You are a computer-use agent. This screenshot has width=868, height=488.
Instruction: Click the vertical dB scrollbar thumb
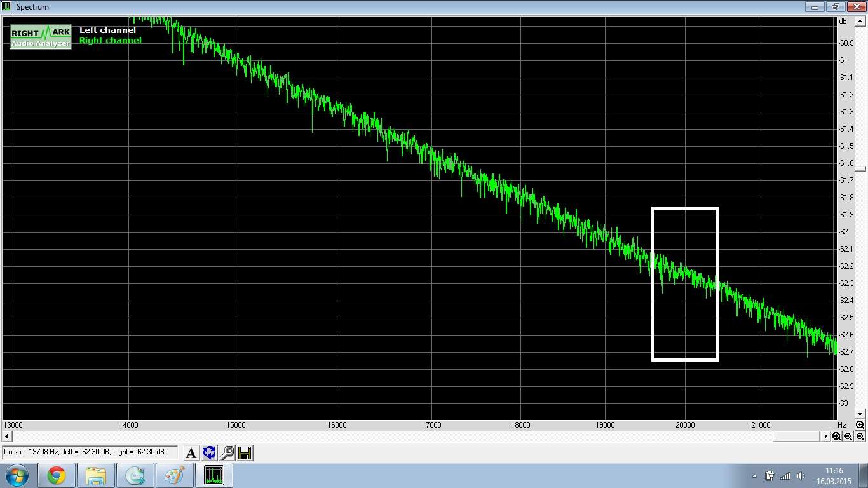860,168
